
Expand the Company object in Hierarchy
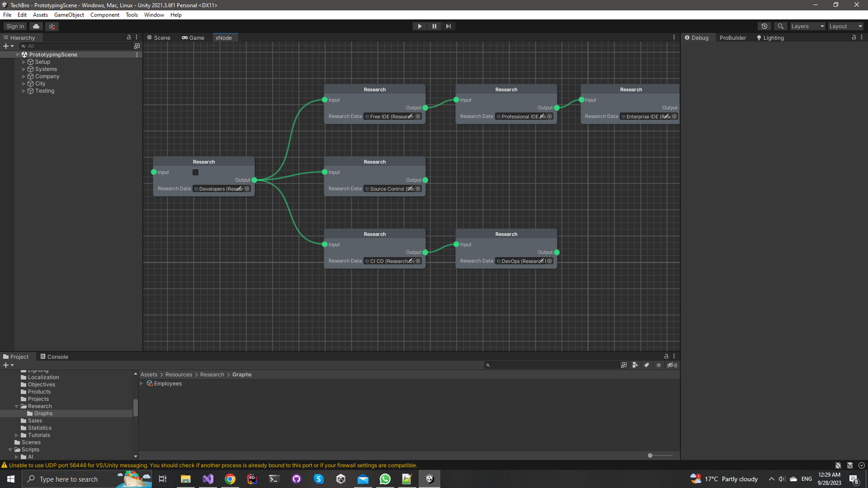point(24,76)
